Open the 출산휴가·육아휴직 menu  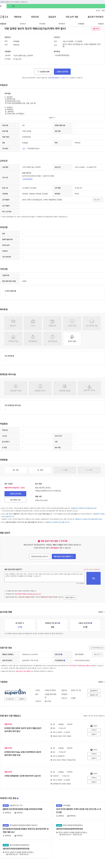pos(96,17)
